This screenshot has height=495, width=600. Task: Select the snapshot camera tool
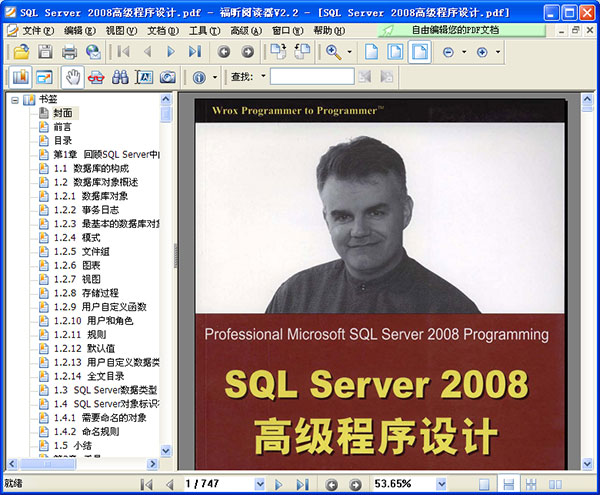point(168,77)
